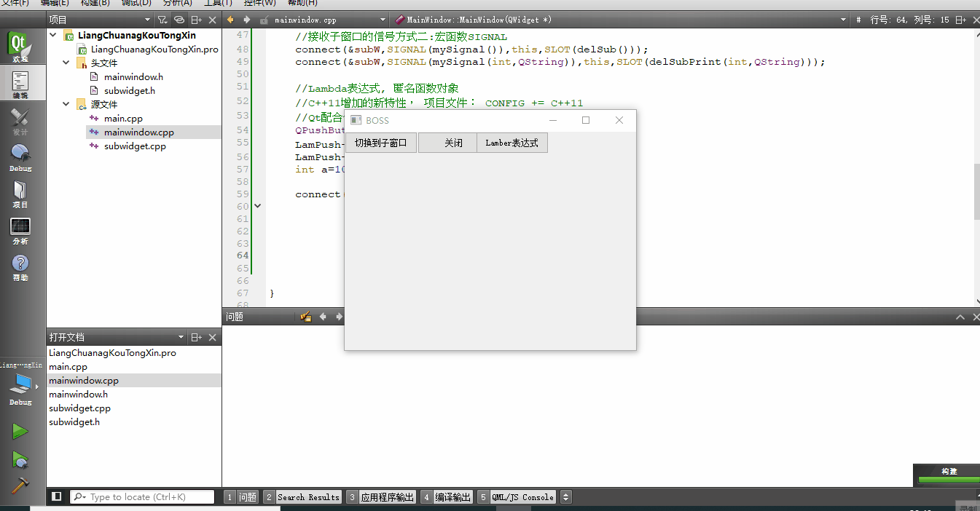Synchronize with editor link icon

click(179, 20)
